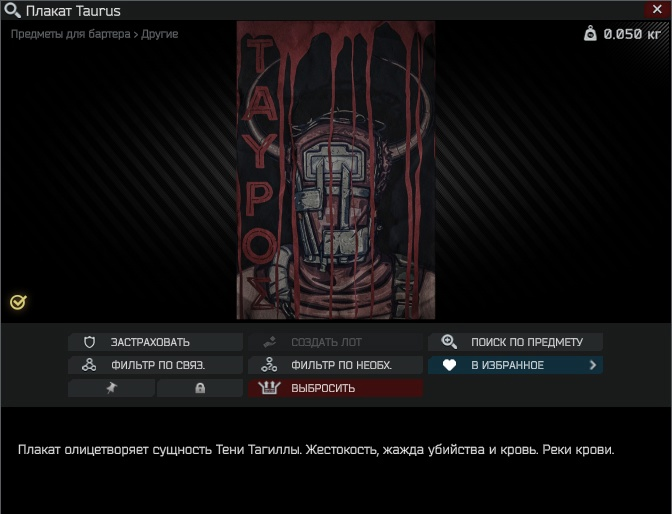Image resolution: width=672 pixels, height=514 pixels.
Task: Click the 0.050 кг weight value
Action: tap(632, 34)
